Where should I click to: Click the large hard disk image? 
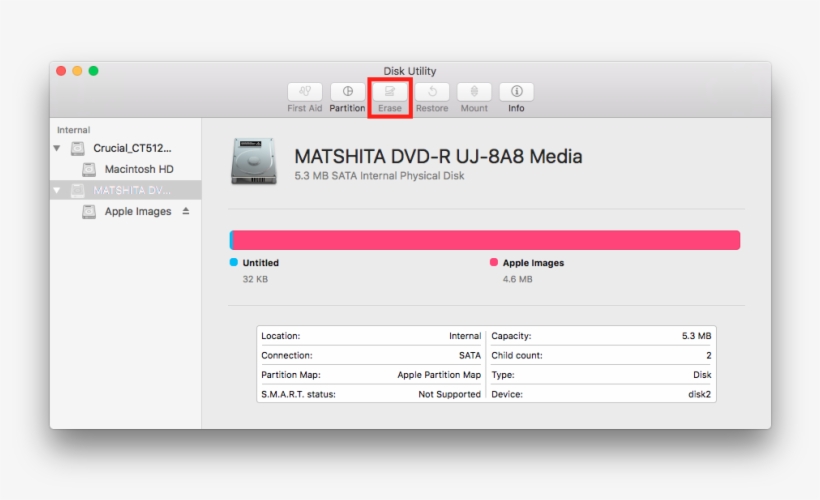pos(254,161)
